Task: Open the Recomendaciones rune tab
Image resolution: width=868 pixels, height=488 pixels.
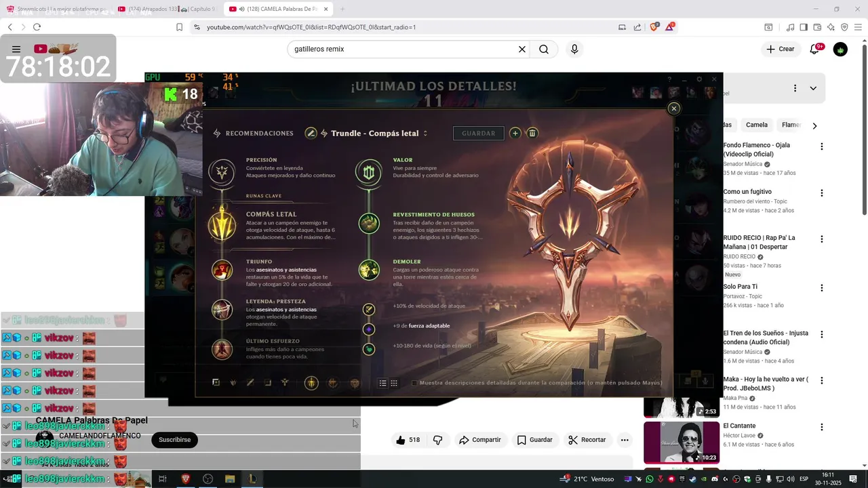Action: click(x=253, y=133)
